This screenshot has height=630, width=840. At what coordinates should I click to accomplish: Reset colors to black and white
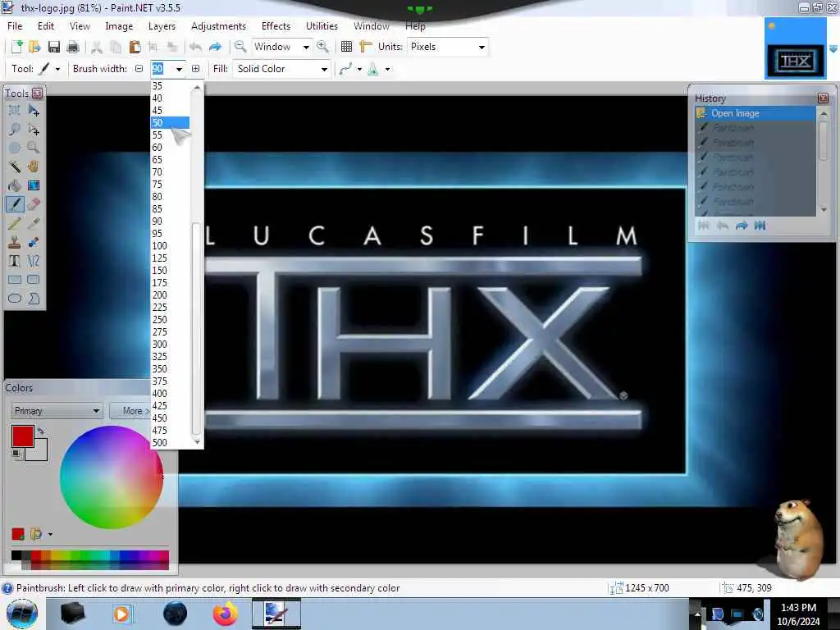pyautogui.click(x=17, y=454)
